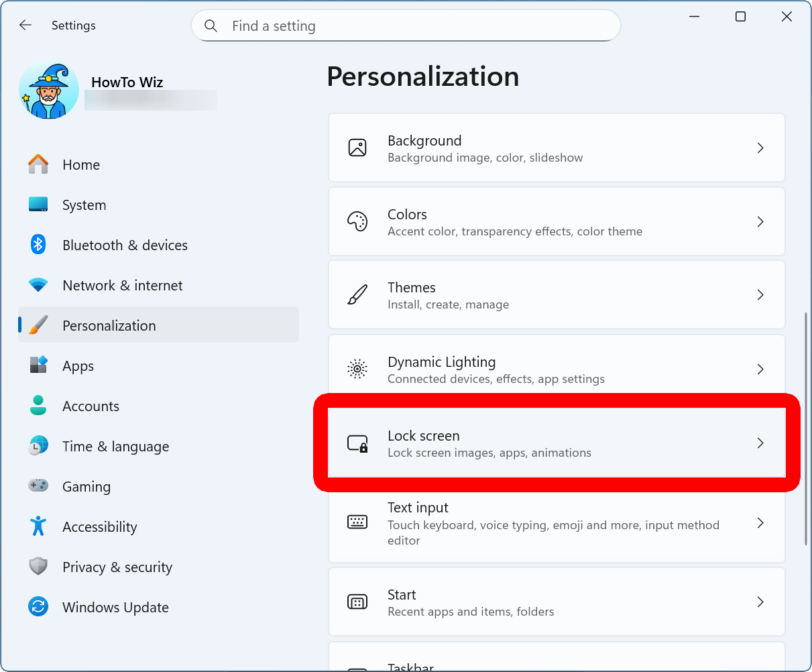Image resolution: width=812 pixels, height=672 pixels.
Task: Click the Text input keyboard icon
Action: pos(357,521)
